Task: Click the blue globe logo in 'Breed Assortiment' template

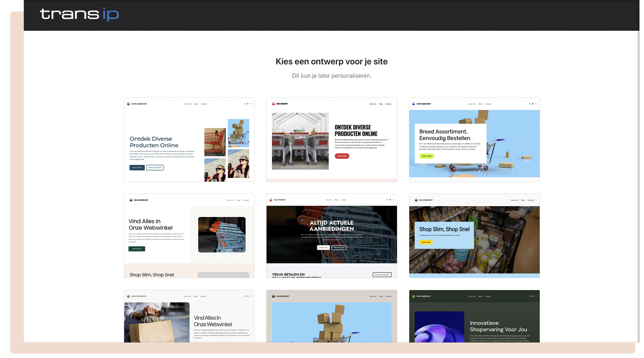Action: click(414, 104)
